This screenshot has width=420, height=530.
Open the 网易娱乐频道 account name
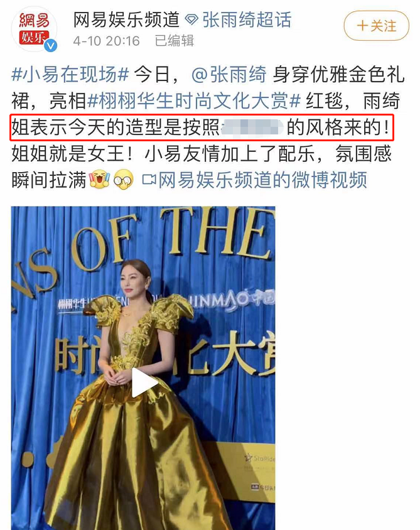126,19
